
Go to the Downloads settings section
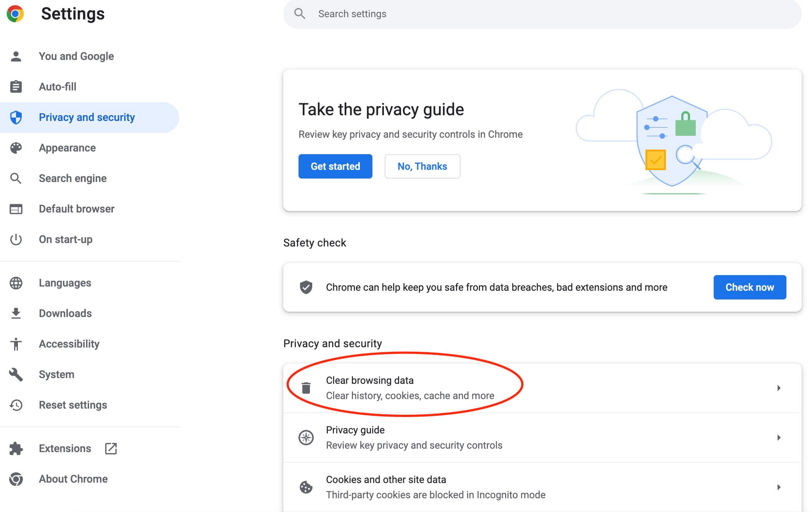click(65, 313)
